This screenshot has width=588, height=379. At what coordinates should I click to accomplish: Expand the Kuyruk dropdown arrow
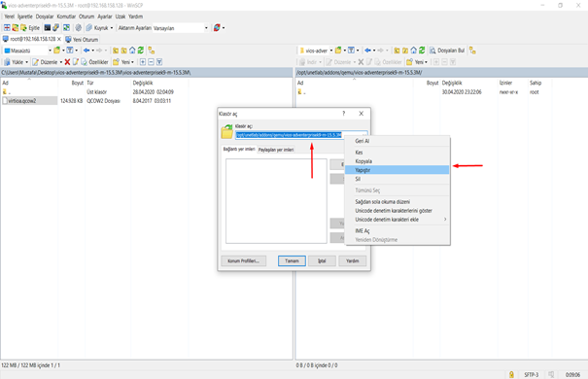coord(112,28)
